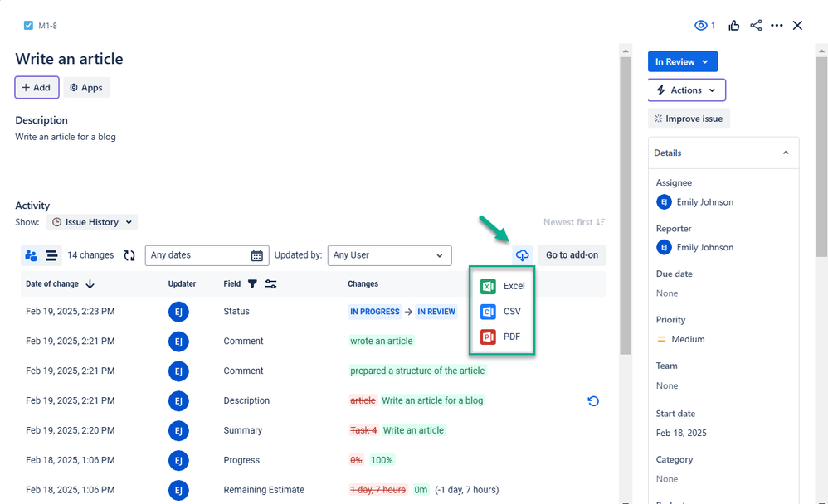Refresh the changes list
The height and width of the screenshot is (504, 828).
coord(130,255)
